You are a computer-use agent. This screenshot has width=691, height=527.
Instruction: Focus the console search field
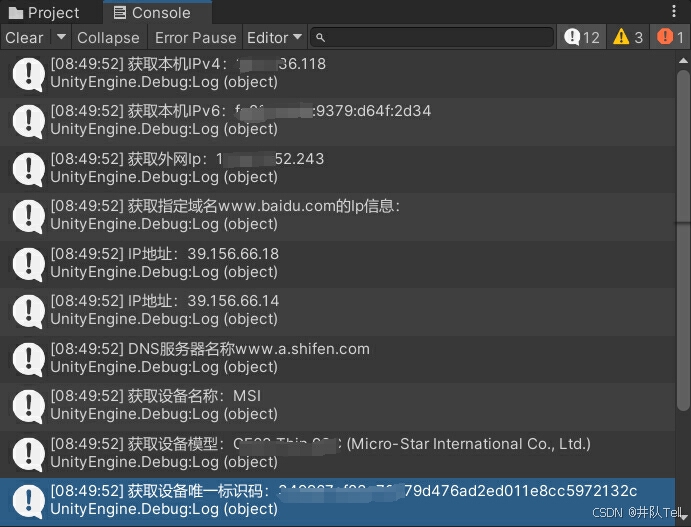432,37
